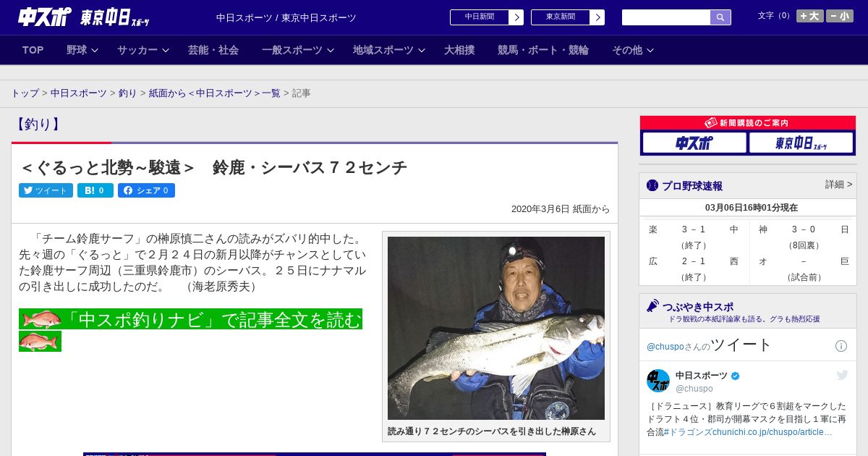
Task: Click 詳細 > link in baseball scores
Action: point(838,185)
